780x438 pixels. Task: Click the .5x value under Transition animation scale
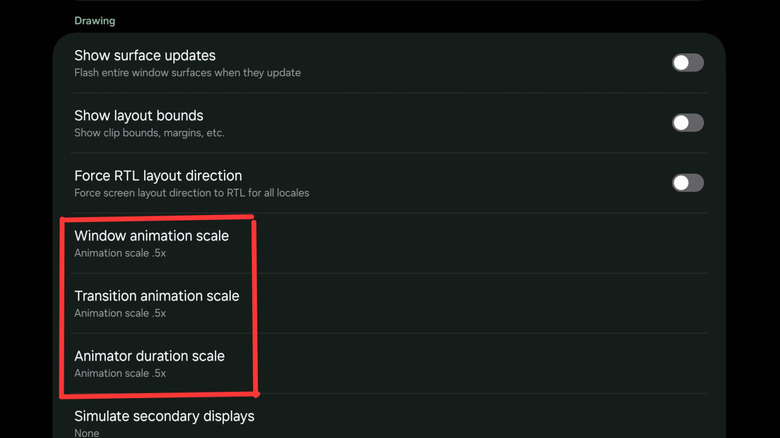tap(157, 313)
